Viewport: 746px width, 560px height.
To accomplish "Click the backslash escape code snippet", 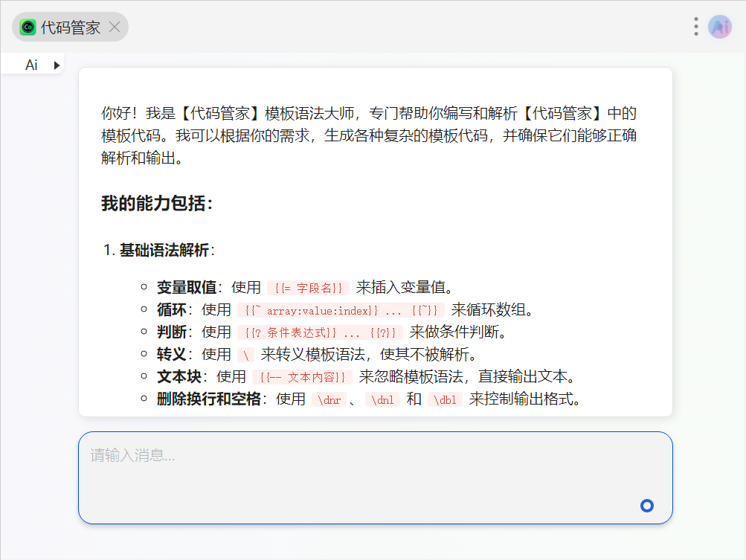I will click(246, 355).
